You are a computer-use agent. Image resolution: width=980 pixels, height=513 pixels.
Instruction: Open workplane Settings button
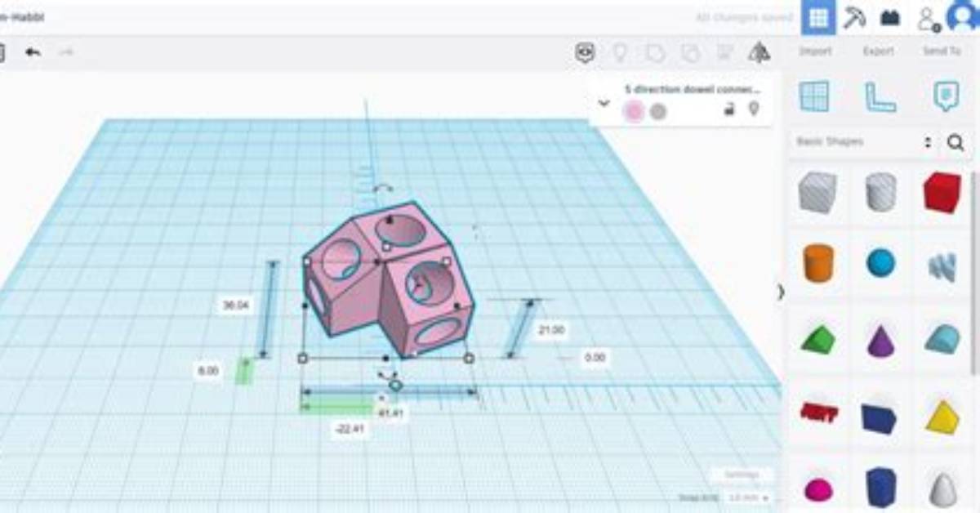click(x=741, y=475)
